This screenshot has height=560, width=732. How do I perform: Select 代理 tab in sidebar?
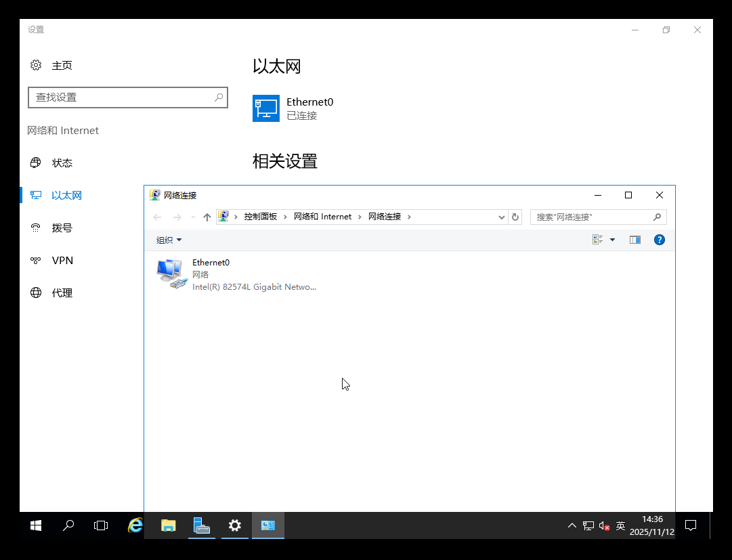pyautogui.click(x=62, y=293)
